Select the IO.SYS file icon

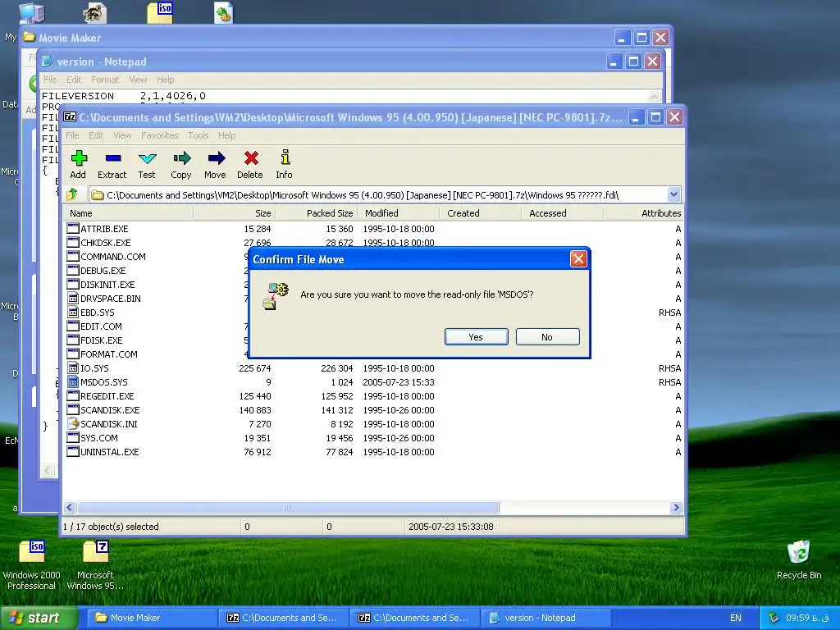click(73, 368)
